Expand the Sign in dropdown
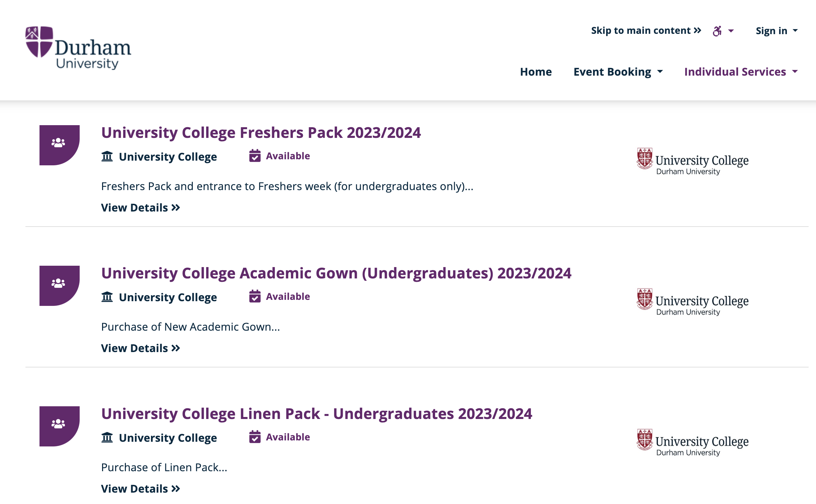 tap(777, 31)
